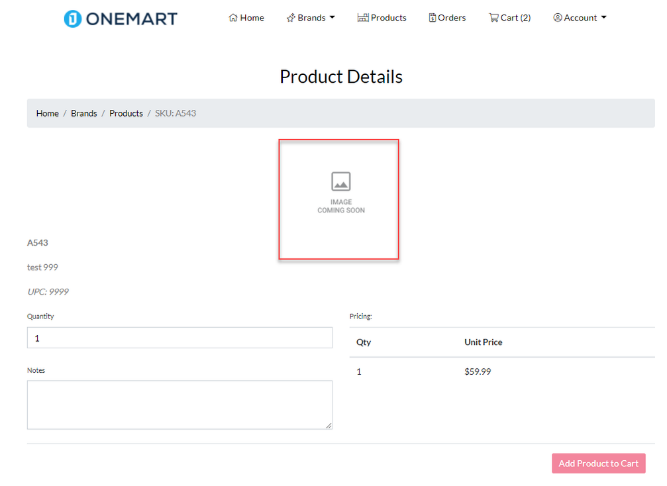Click the Account person icon
This screenshot has height=486, width=667.
[x=557, y=18]
